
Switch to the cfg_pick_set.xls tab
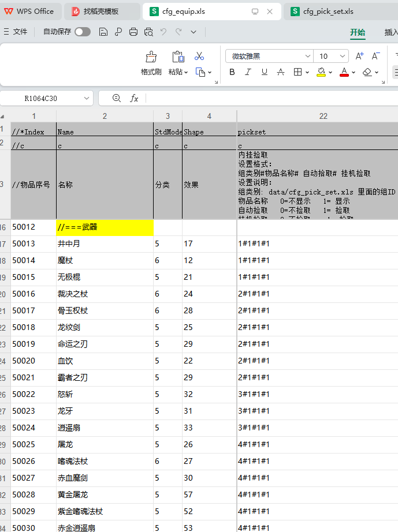(x=328, y=12)
